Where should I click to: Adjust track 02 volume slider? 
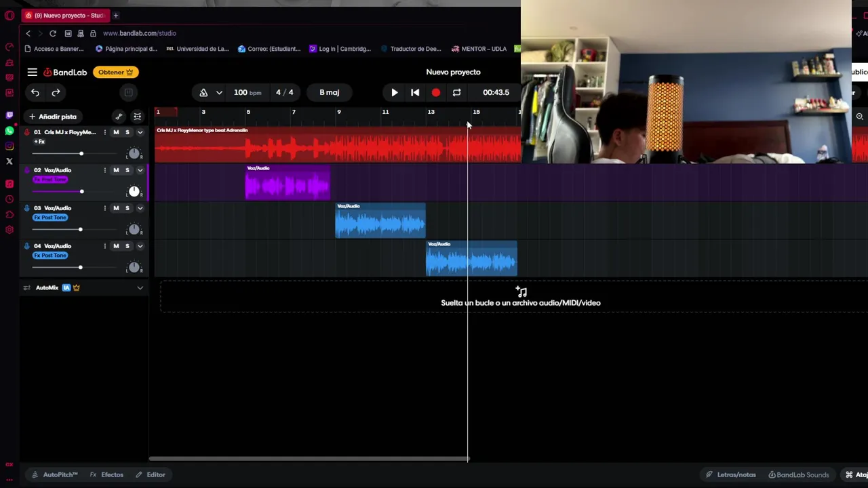[x=81, y=192]
